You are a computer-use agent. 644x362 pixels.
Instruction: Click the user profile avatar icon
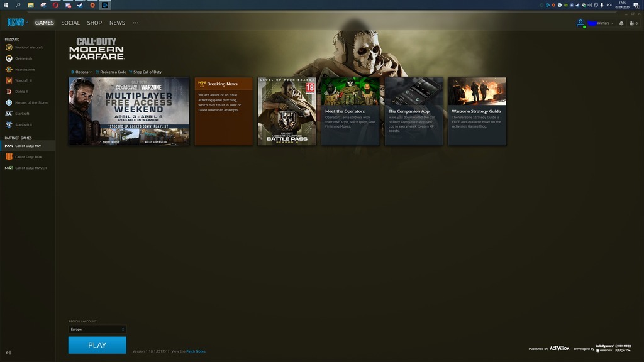click(x=580, y=23)
